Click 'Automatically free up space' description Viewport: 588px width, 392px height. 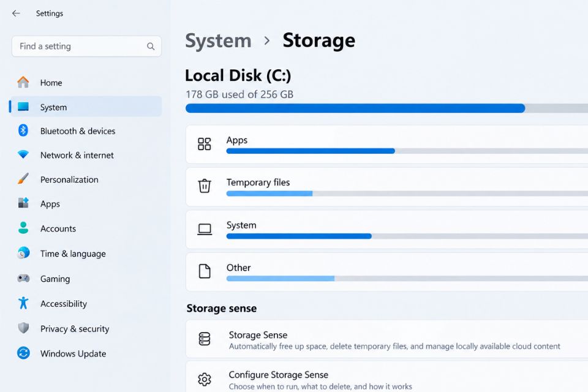(x=394, y=346)
